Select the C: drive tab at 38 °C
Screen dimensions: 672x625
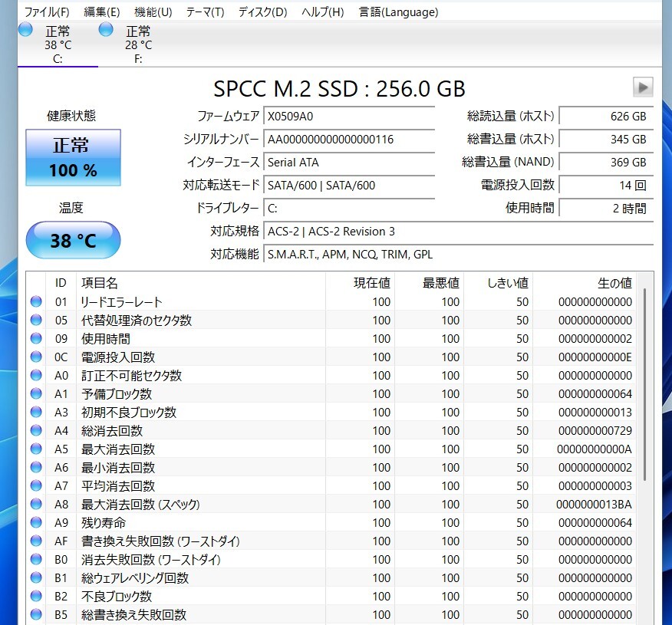pyautogui.click(x=58, y=44)
